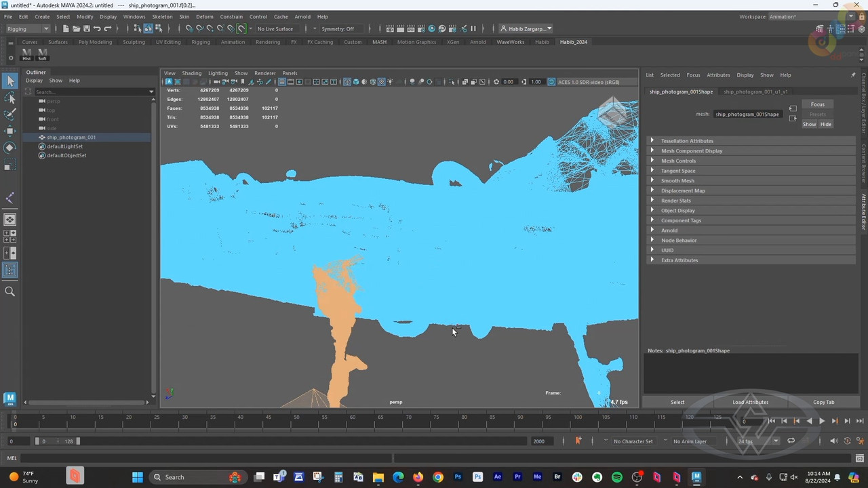Toggle viewport wireframe shading button
Viewport: 868px width, 488px height.
pyautogui.click(x=347, y=82)
